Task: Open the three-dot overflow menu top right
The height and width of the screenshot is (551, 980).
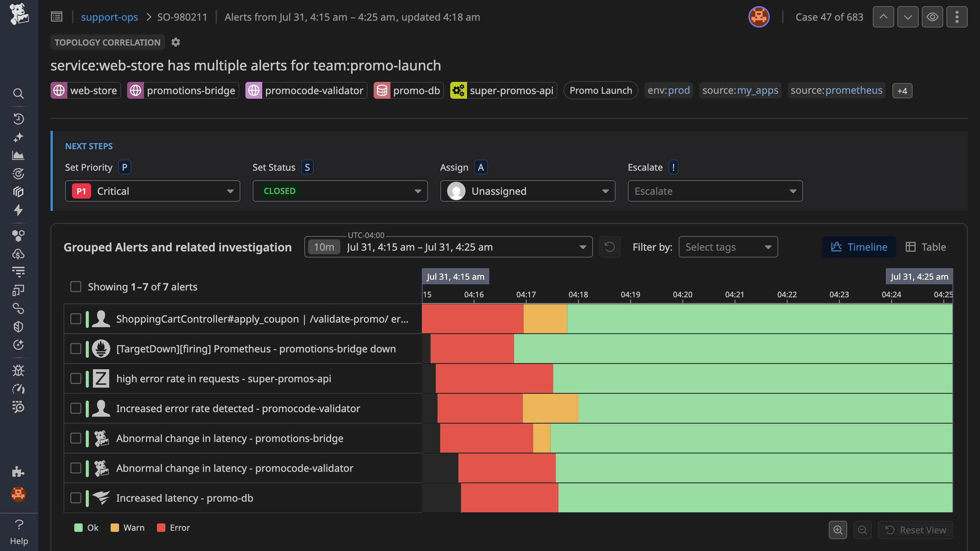Action: coord(957,16)
